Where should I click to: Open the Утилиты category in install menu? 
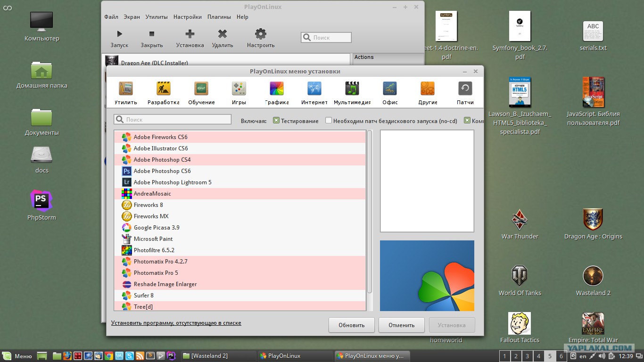click(126, 93)
